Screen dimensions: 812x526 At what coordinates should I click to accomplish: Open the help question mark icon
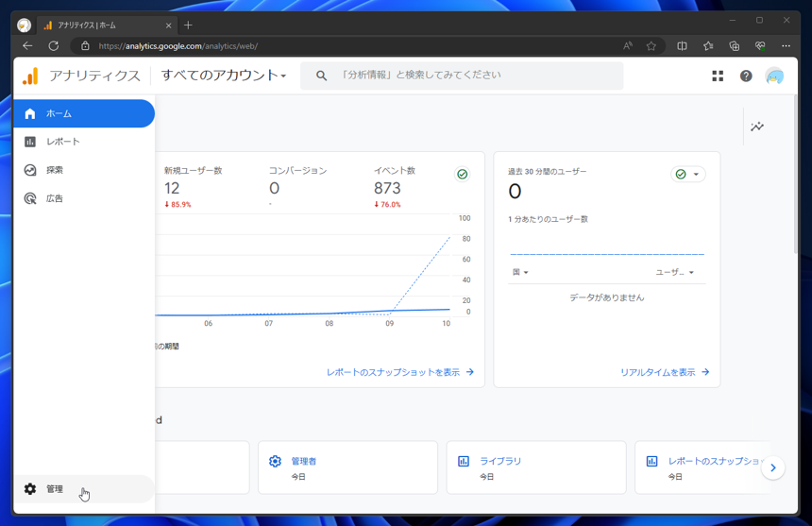point(746,76)
